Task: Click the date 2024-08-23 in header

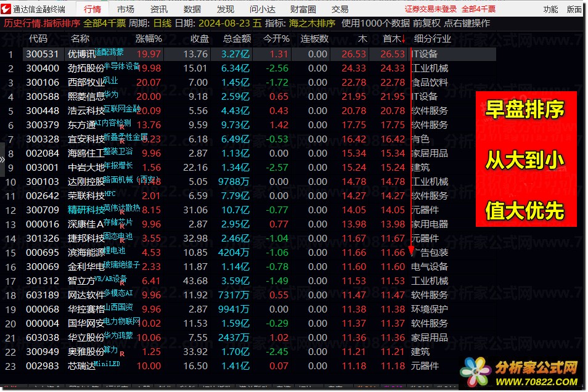Action: pyautogui.click(x=224, y=23)
